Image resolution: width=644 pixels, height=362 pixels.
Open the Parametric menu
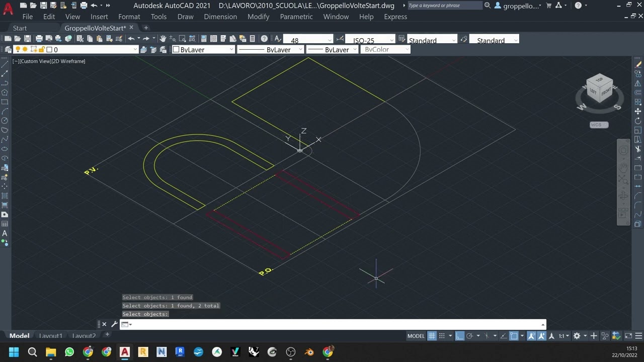(x=296, y=17)
